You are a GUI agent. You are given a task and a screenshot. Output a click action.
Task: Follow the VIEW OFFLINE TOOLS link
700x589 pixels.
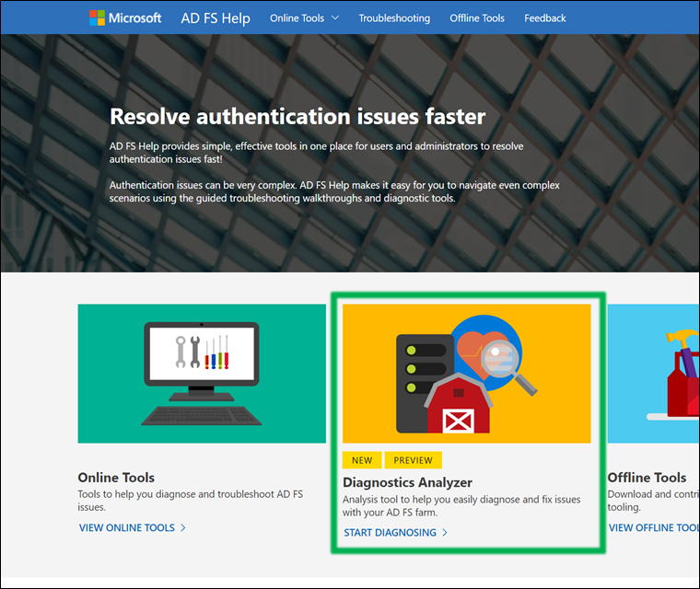654,528
